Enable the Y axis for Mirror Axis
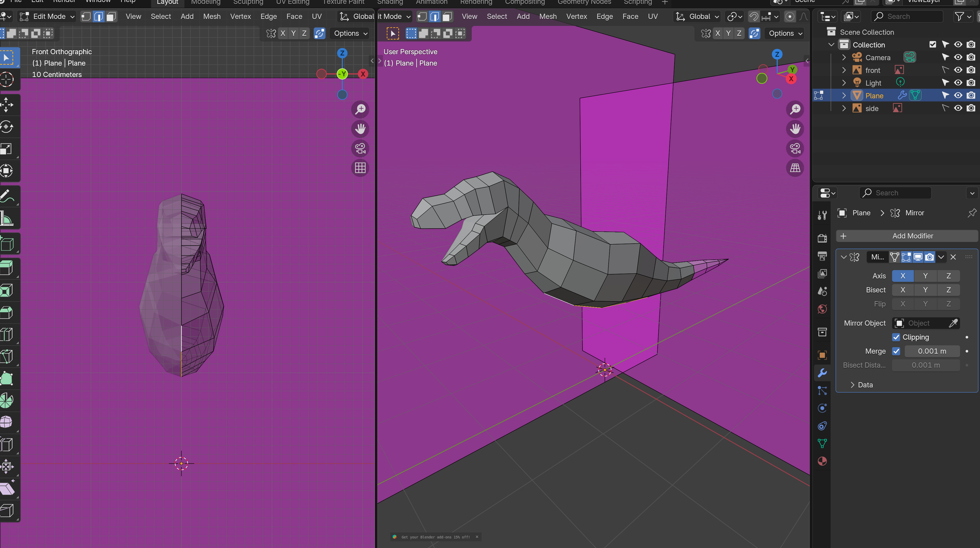 pos(925,276)
